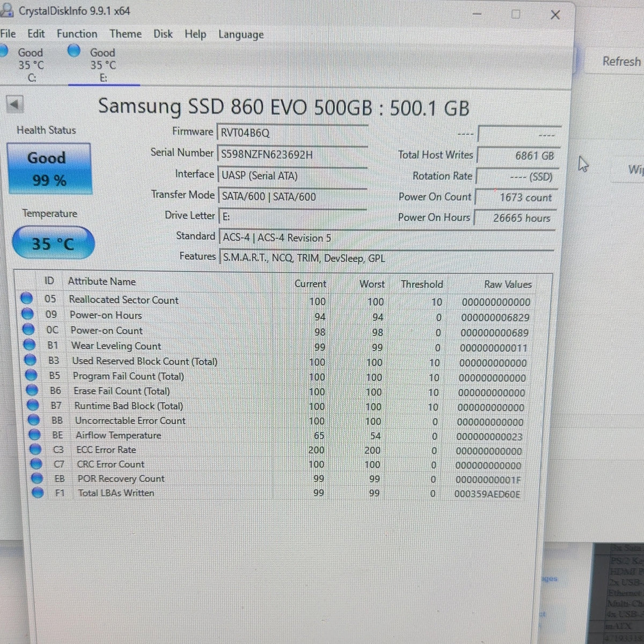This screenshot has width=644, height=644.
Task: Click the status icon for Total LBAs Written
Action: click(38, 492)
